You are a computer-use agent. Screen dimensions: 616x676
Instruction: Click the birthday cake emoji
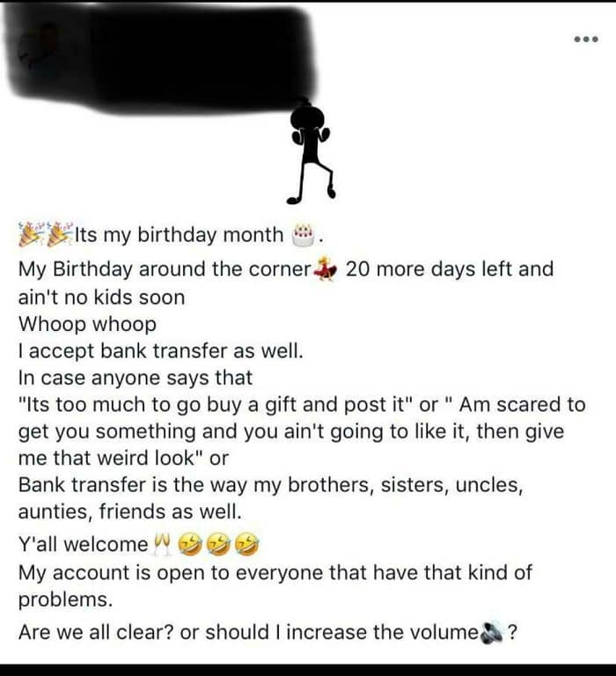(304, 235)
